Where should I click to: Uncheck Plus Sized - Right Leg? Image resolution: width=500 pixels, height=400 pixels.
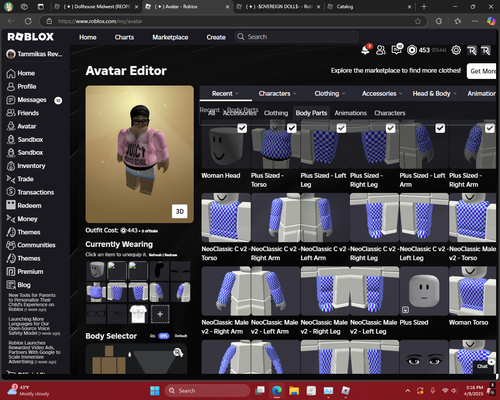391,128
